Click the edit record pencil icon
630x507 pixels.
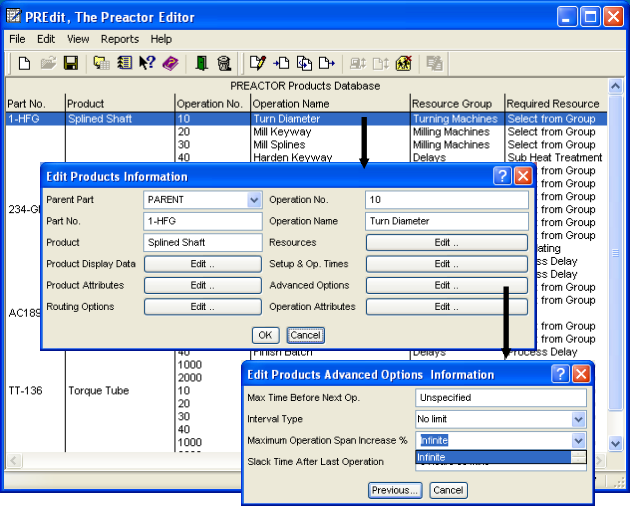pyautogui.click(x=258, y=63)
